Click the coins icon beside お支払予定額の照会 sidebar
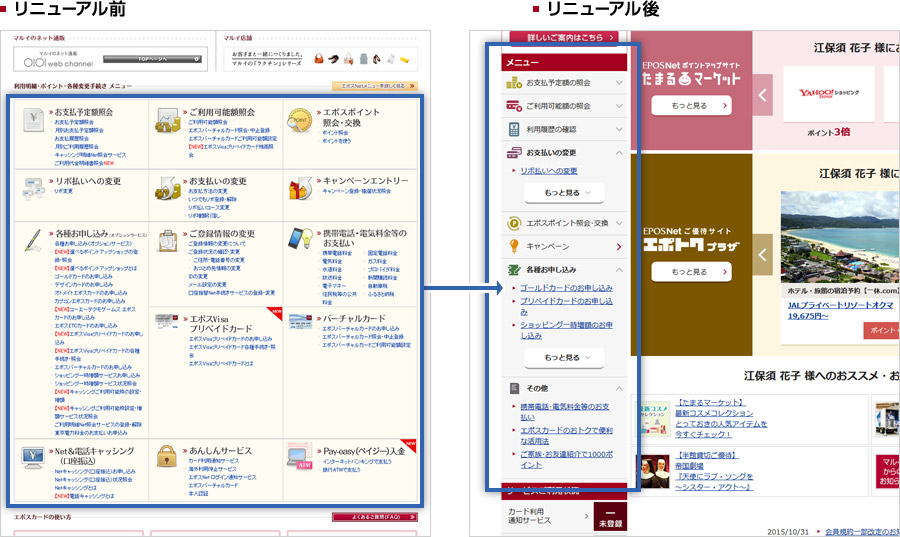Screen dimensions: 900x537 pyautogui.click(x=514, y=83)
